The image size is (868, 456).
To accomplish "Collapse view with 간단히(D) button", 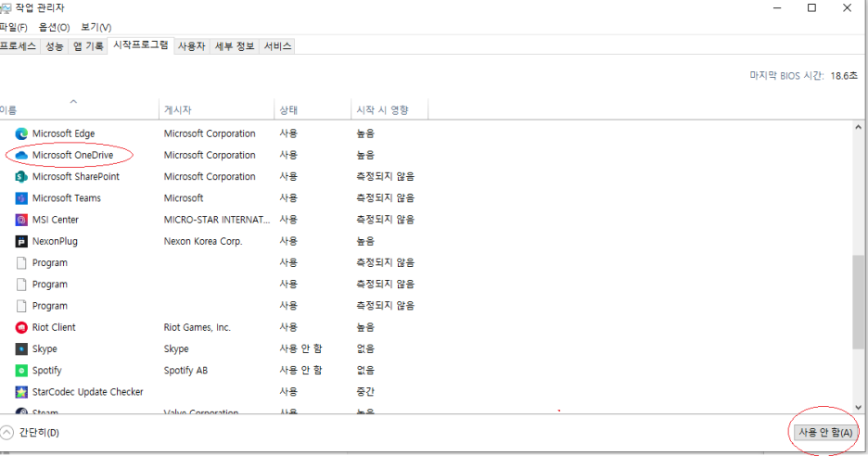I will [30, 433].
